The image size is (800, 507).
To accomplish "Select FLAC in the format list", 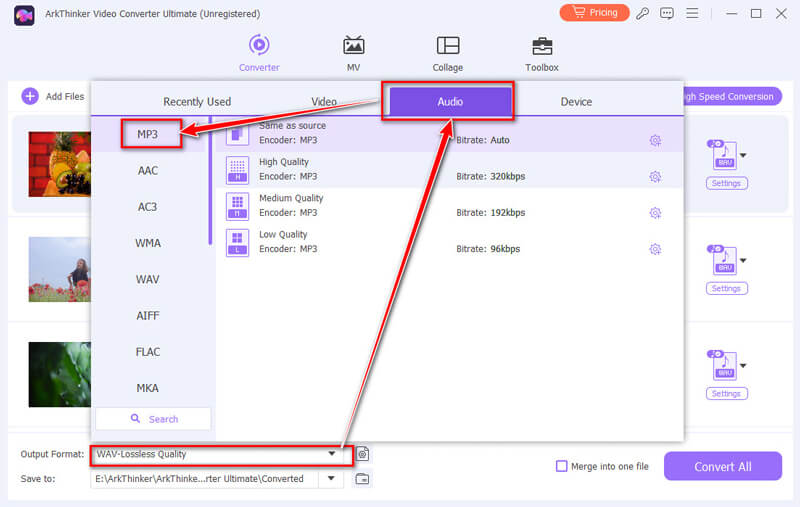I will [x=147, y=351].
